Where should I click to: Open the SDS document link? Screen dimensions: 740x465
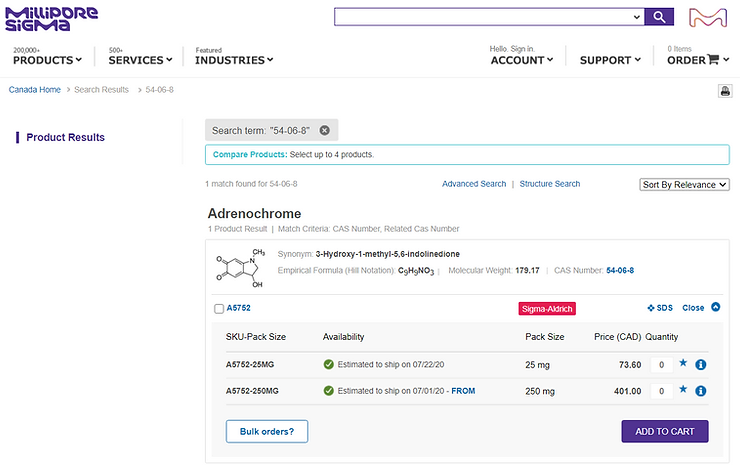[x=659, y=308]
